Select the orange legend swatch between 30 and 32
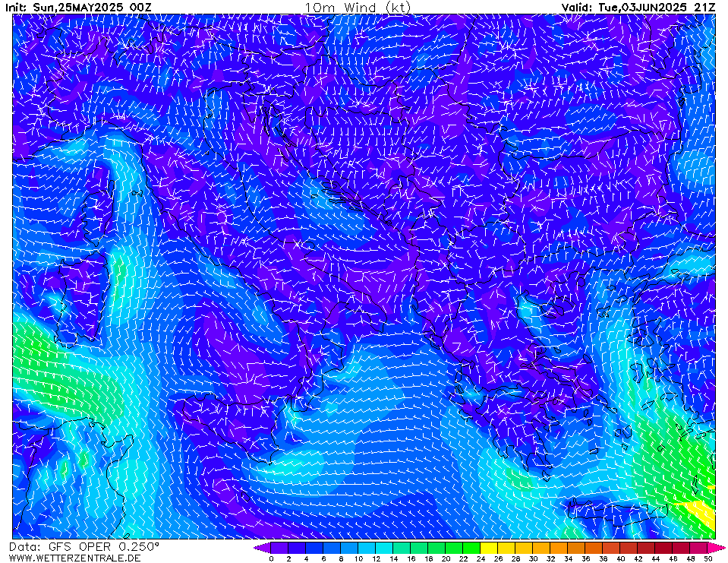Viewport: 728px width, 563px height. click(541, 548)
